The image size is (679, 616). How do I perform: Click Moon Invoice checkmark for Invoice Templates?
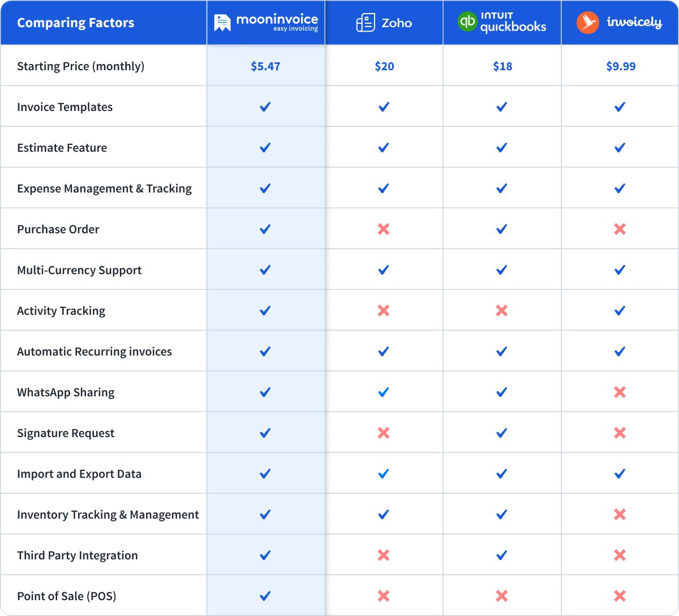point(265,107)
